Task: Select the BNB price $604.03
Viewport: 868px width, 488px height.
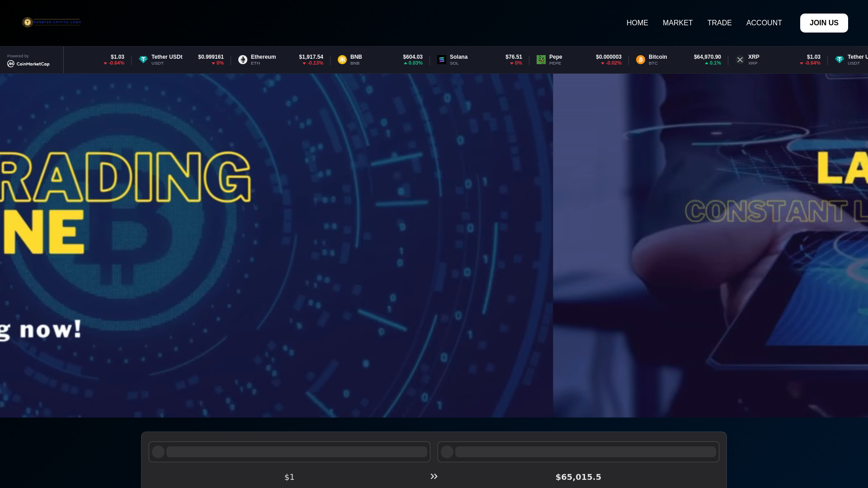Action: tap(413, 57)
